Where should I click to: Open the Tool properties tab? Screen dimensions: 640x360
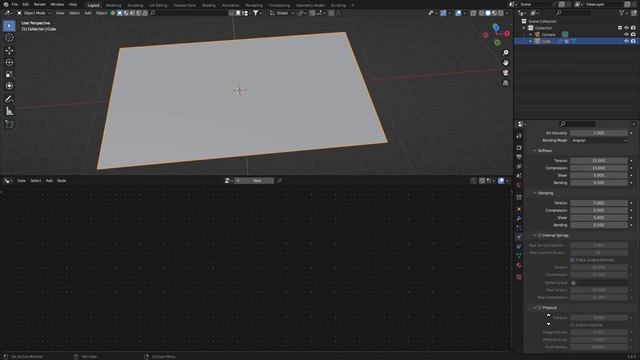pyautogui.click(x=519, y=136)
